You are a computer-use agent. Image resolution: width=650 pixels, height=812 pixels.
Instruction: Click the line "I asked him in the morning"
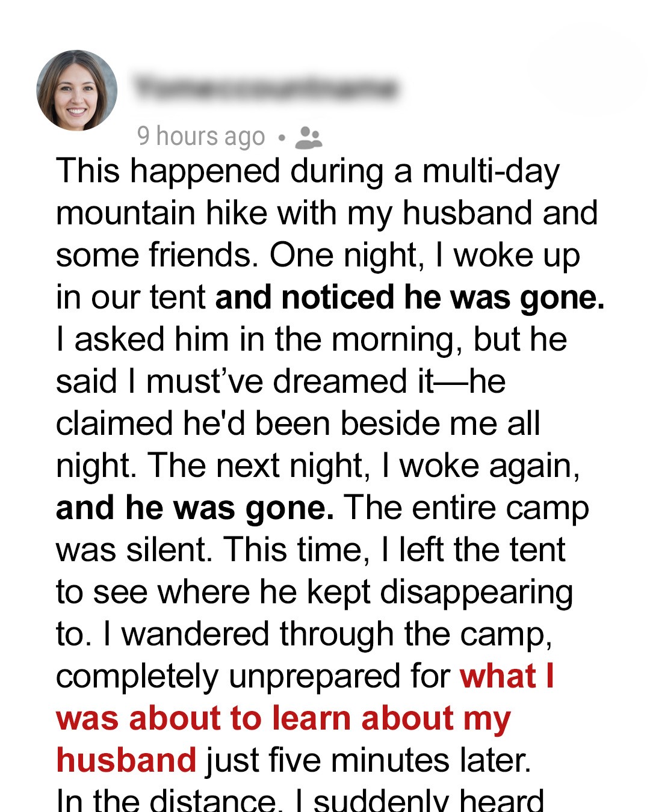[311, 339]
